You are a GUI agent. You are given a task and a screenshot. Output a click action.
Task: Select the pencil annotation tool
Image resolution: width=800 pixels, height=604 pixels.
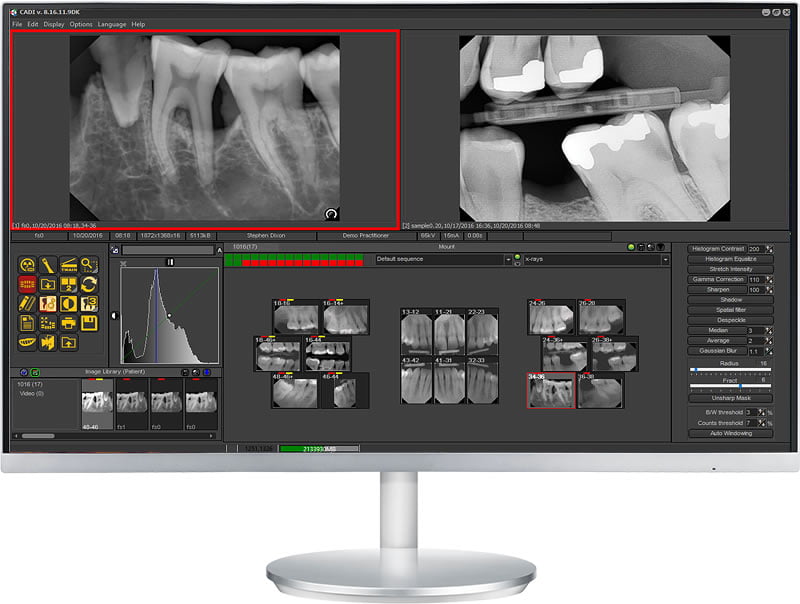click(x=27, y=304)
